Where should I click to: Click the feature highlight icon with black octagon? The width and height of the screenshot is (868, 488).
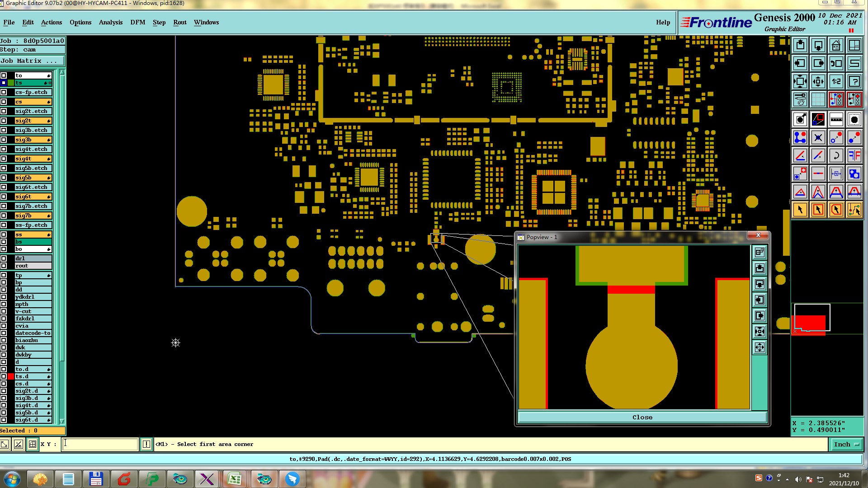click(x=854, y=119)
